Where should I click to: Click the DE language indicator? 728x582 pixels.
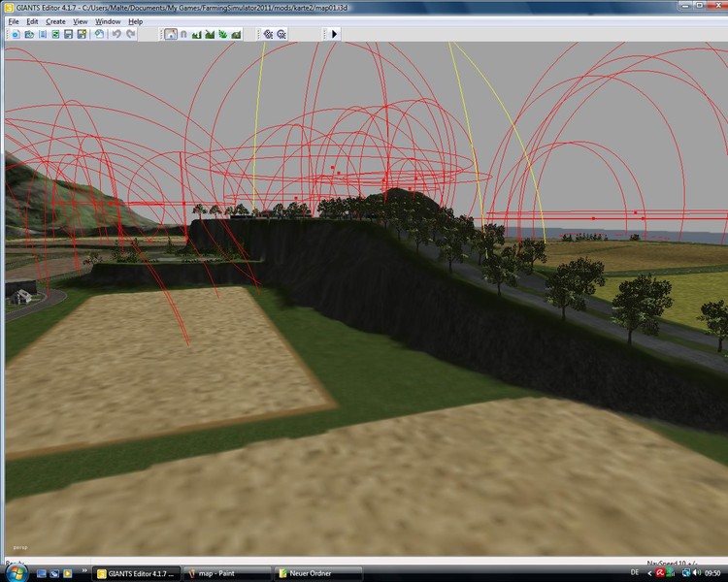[x=635, y=573]
